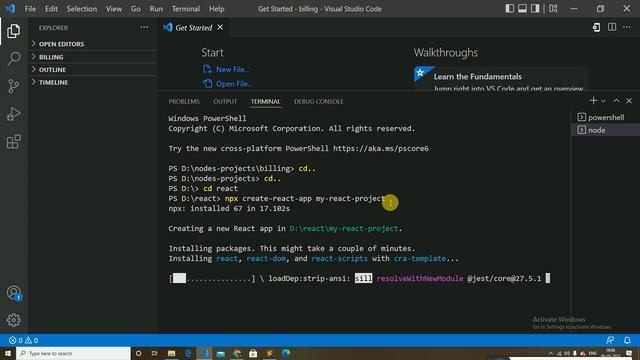Open the Extensions view

point(13,142)
